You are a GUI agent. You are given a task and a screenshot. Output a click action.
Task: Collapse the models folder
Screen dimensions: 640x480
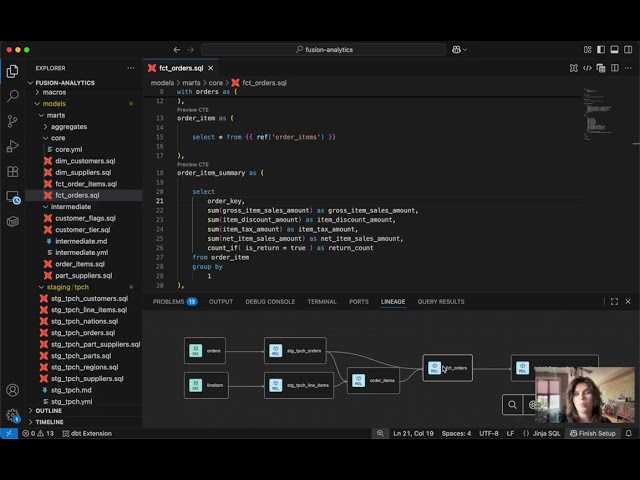(54, 104)
